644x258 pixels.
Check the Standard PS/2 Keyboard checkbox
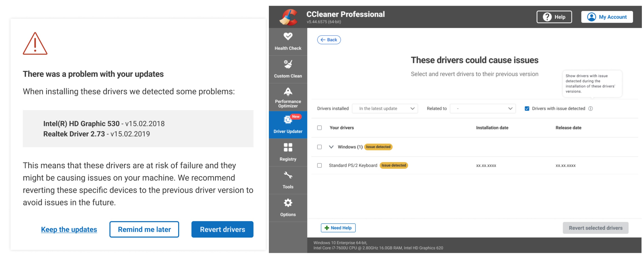(x=319, y=165)
